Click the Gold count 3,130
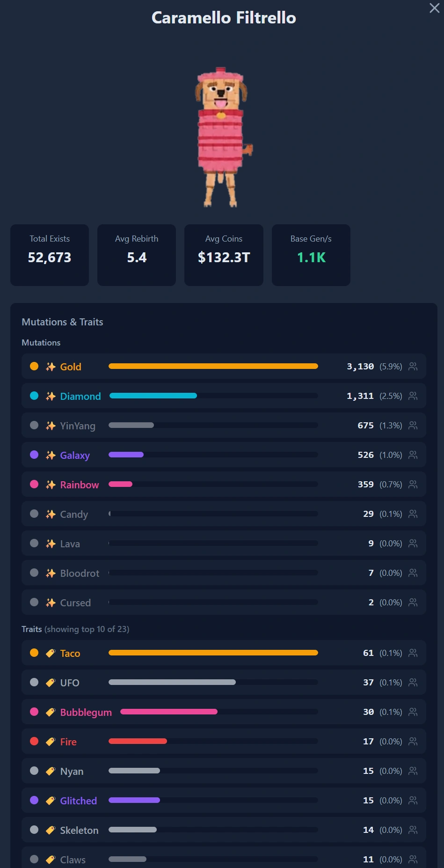This screenshot has width=444, height=868. (x=360, y=366)
